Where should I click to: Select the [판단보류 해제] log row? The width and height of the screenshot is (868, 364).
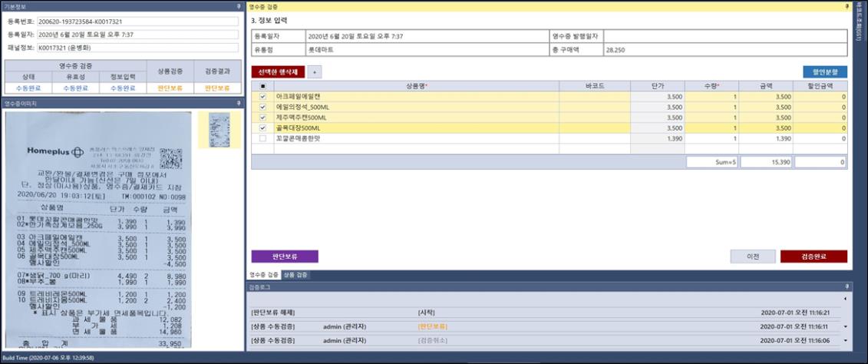545,313
